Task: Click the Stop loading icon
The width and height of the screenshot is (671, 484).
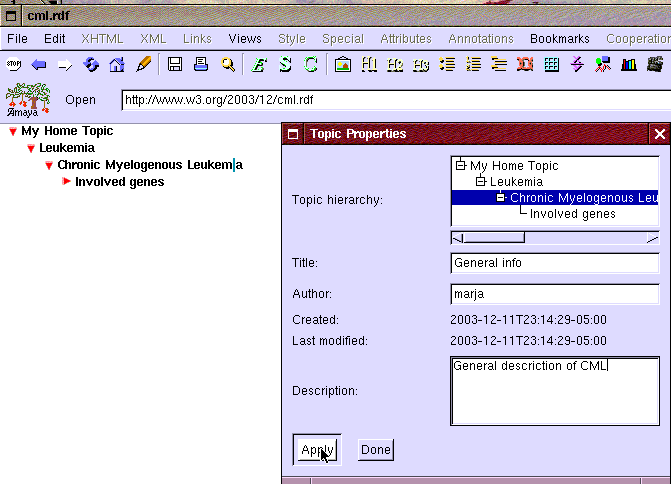Action: [x=14, y=65]
